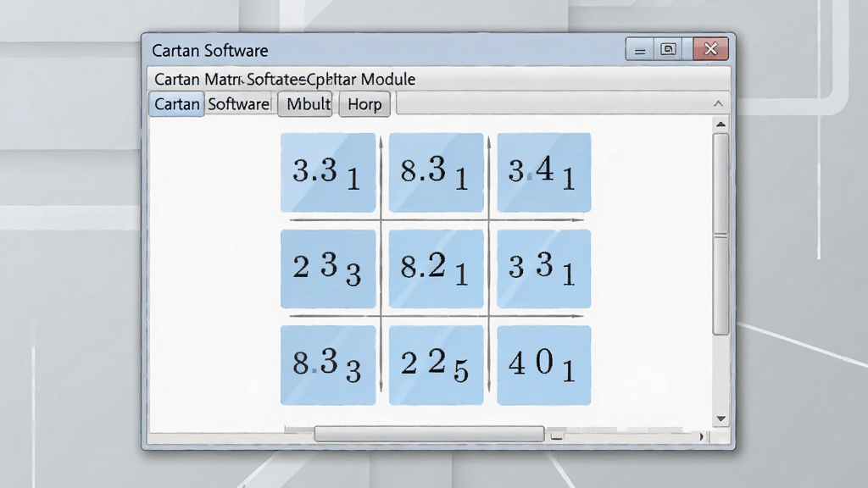Minimize the Cartan Software window
The image size is (868, 488).
[x=639, y=49]
